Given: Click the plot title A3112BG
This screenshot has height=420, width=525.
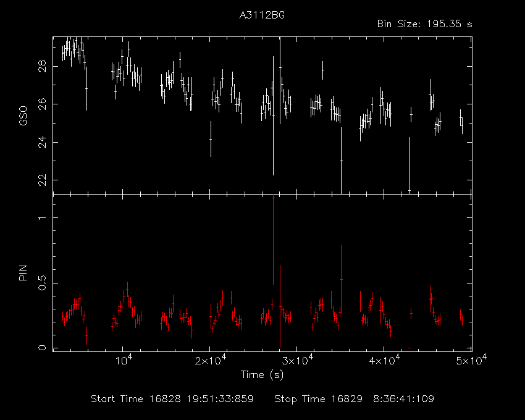Looking at the screenshot, I should (x=262, y=15).
